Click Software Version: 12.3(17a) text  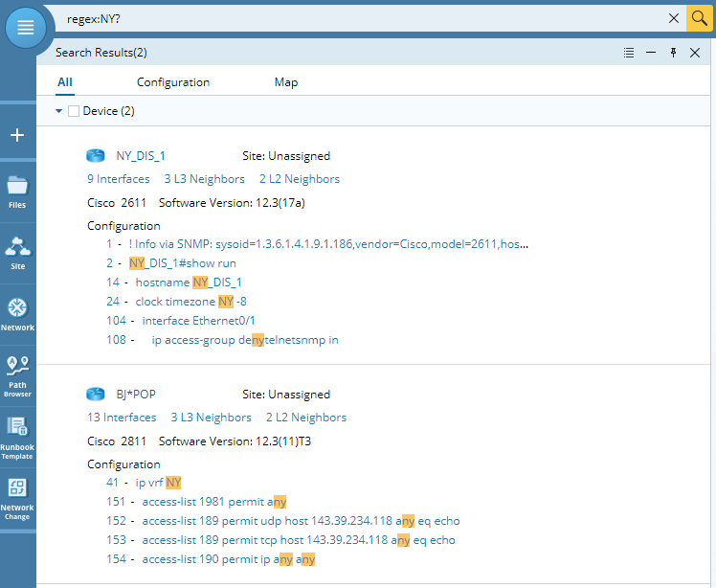pos(232,202)
